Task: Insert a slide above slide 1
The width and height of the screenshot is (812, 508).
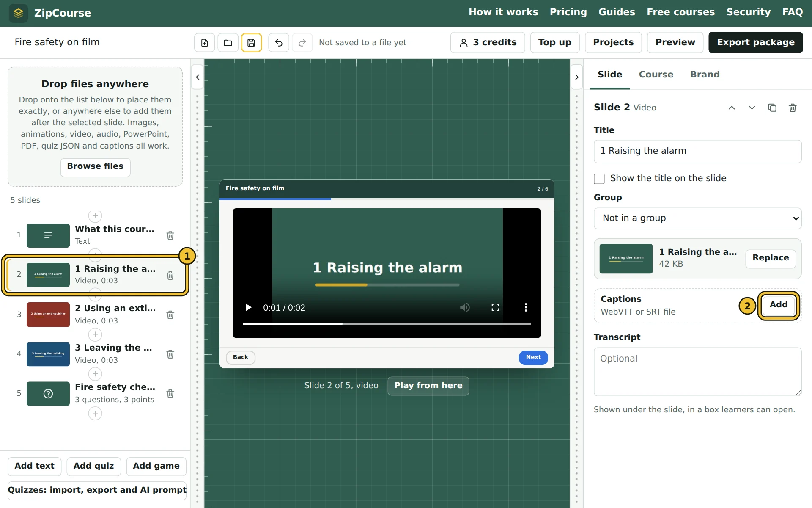Action: click(x=95, y=216)
